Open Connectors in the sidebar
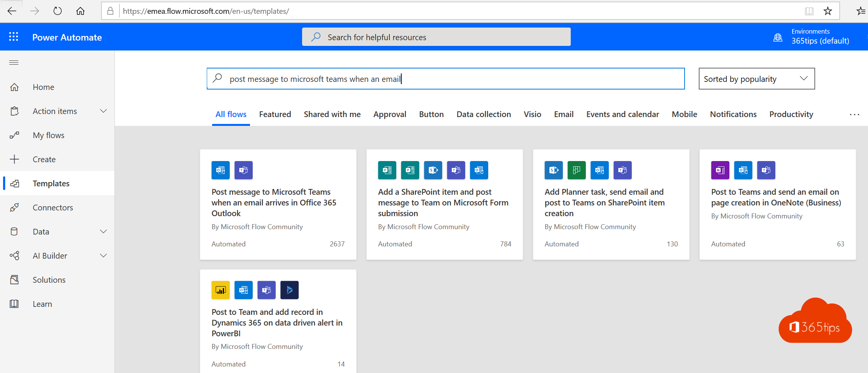 (x=57, y=207)
